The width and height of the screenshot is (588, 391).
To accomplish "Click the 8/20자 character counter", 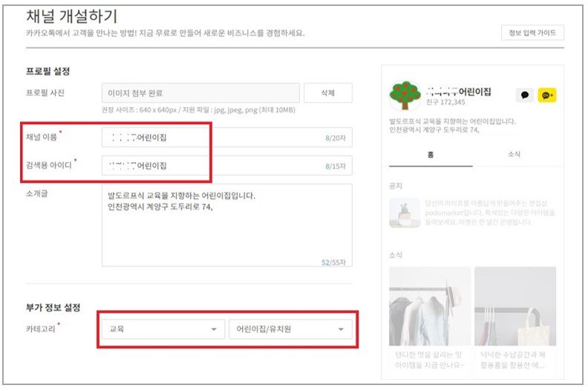I will [336, 138].
